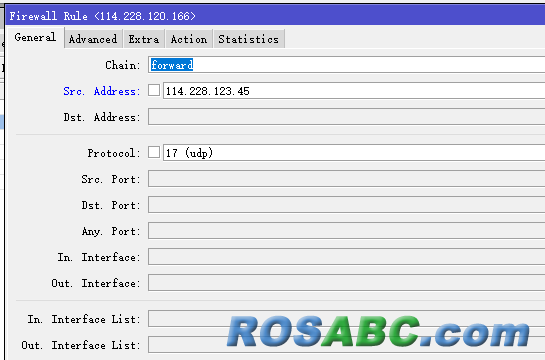Click the Out. Interface field
The image size is (545, 360).
pyautogui.click(x=347, y=283)
